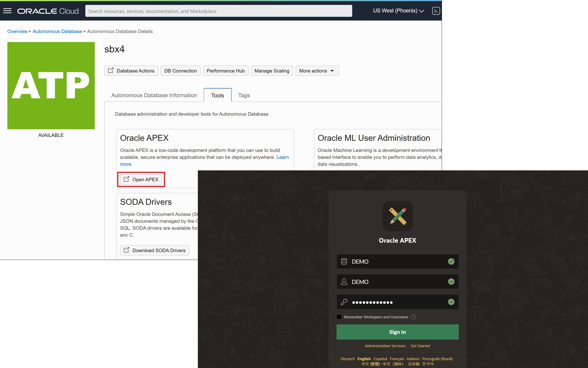Launch Cloud Shell terminal icon
Viewport: 588px width, 368px height.
[x=436, y=11]
